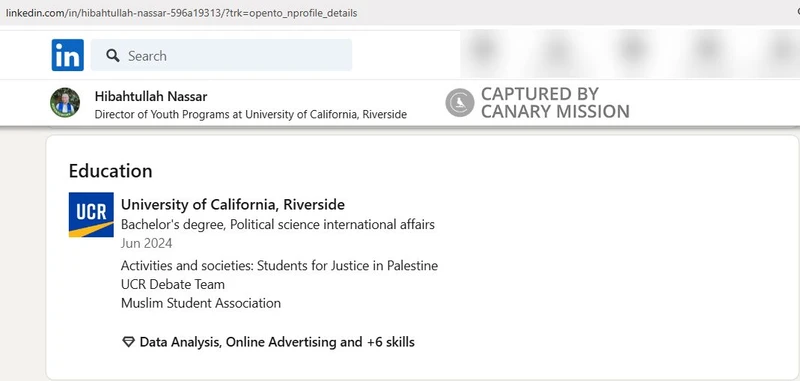Open the UCR school logo
The image size is (800, 381).
91,215
